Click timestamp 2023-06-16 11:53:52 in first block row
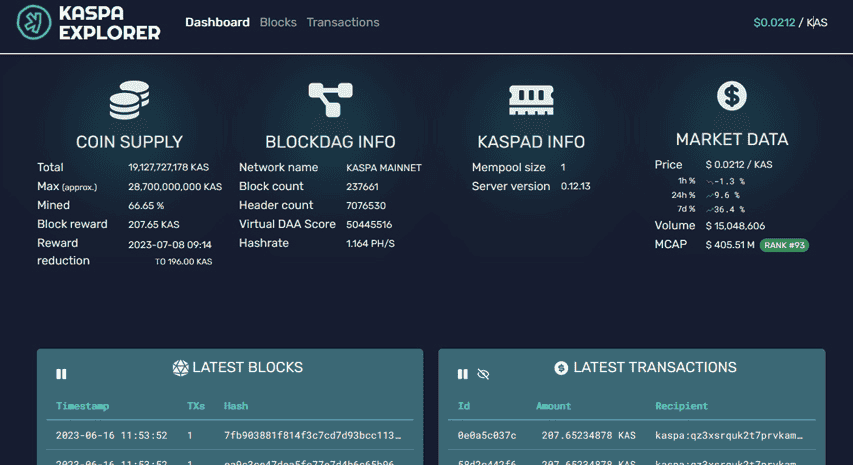The height and width of the screenshot is (465, 853). (x=112, y=435)
